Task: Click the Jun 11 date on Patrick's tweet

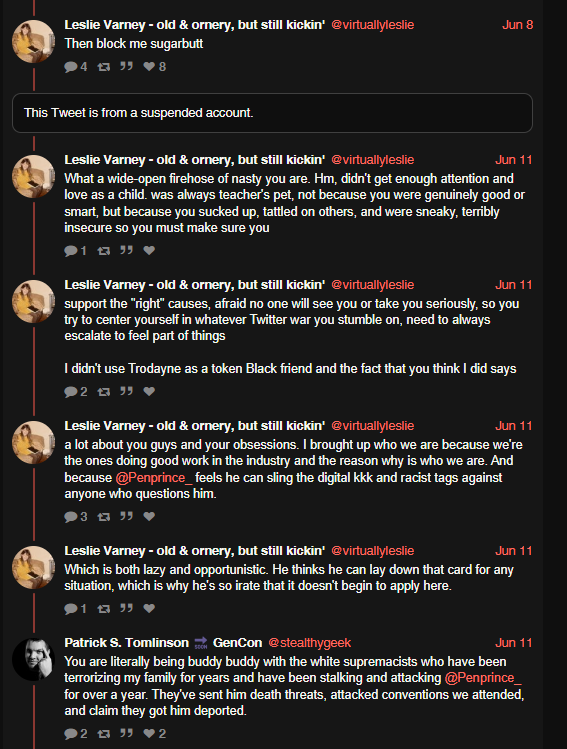Action: [x=514, y=643]
